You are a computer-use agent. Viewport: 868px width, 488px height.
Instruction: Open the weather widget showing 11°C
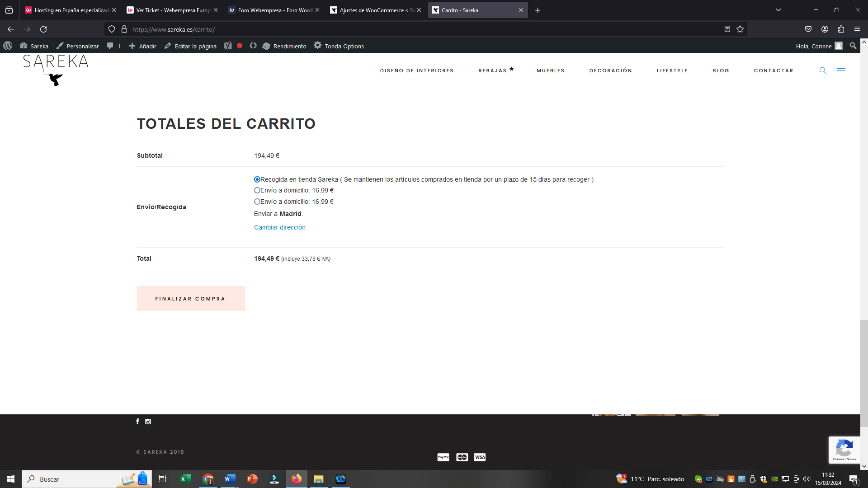651,479
